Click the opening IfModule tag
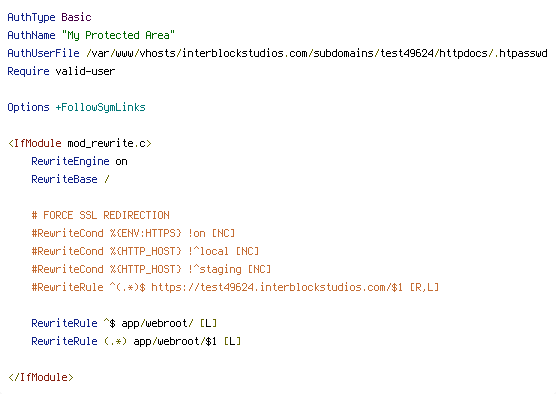Image resolution: width=556 pixels, height=394 pixels. 34,143
